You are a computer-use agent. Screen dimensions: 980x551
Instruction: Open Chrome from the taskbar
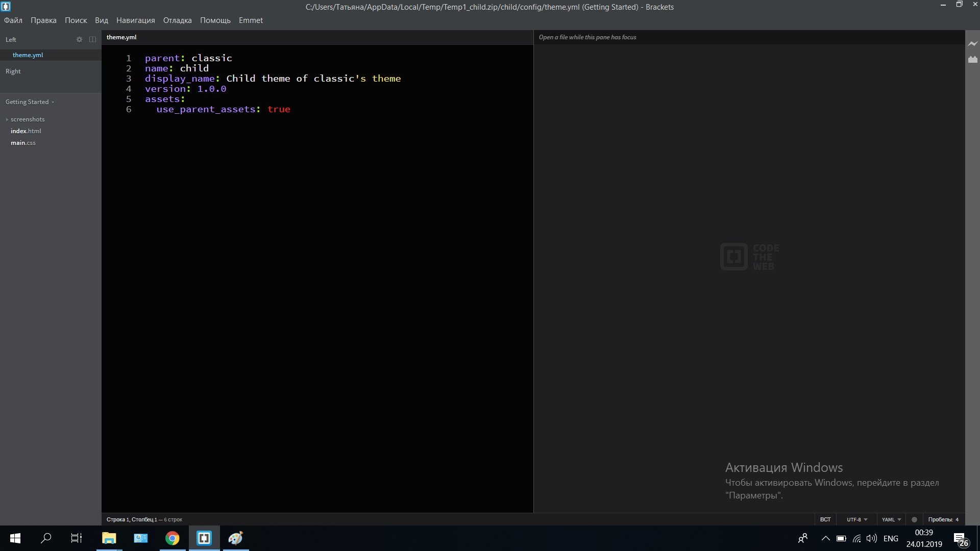(x=173, y=538)
